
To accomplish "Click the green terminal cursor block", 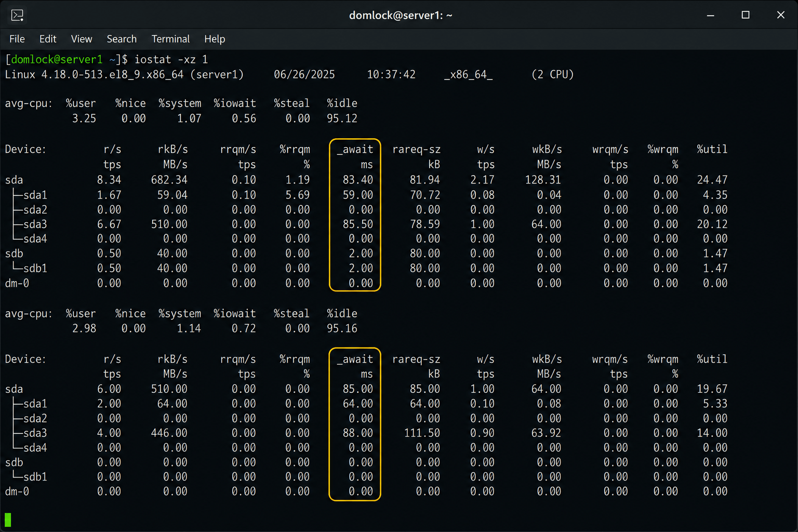I will click(x=8, y=520).
